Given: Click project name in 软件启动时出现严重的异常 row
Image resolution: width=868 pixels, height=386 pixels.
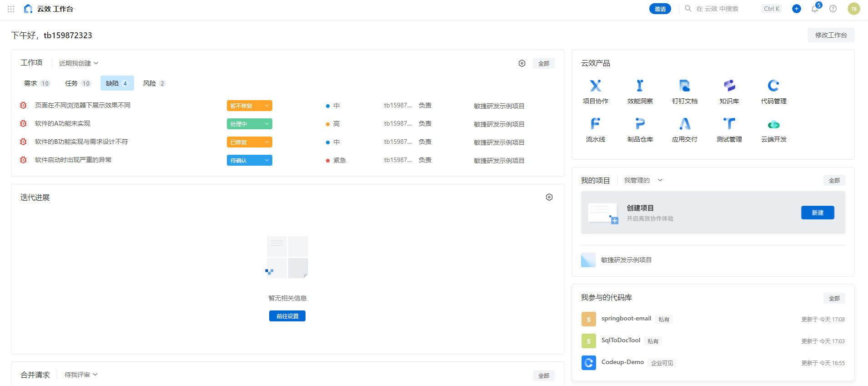Looking at the screenshot, I should coord(499,161).
